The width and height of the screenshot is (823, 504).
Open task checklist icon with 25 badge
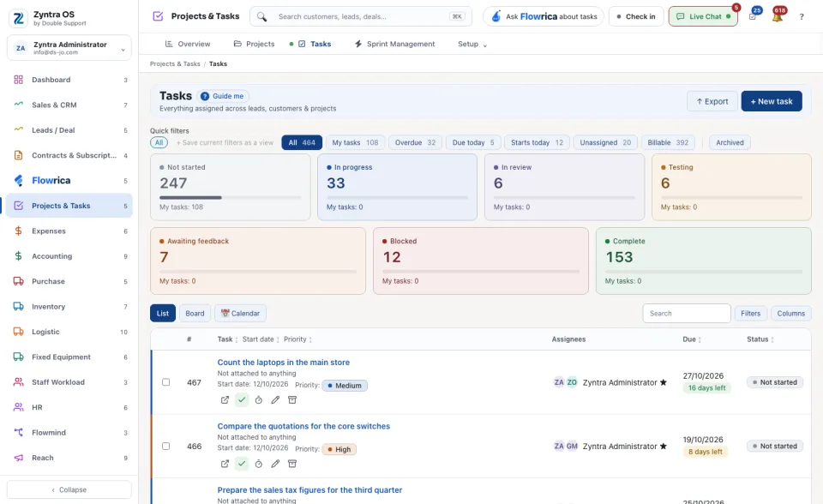[754, 16]
